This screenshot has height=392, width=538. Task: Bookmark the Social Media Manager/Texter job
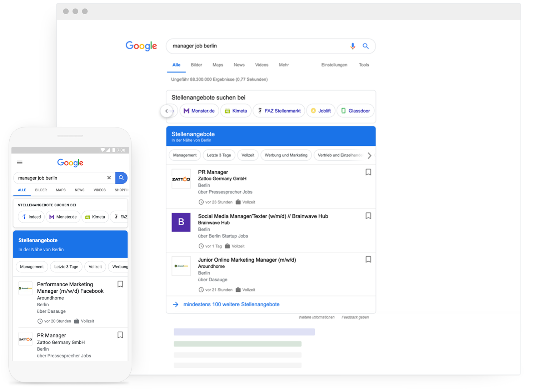point(368,216)
